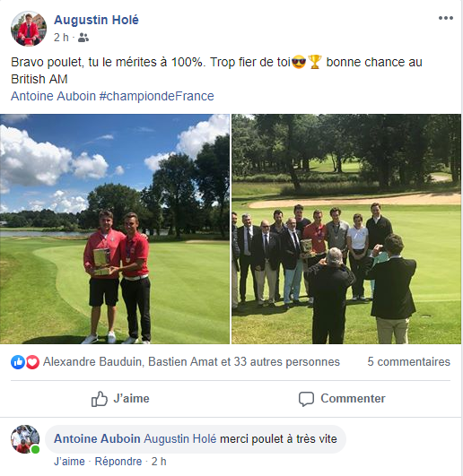
Task: Click the Commenter button
Action: point(342,399)
